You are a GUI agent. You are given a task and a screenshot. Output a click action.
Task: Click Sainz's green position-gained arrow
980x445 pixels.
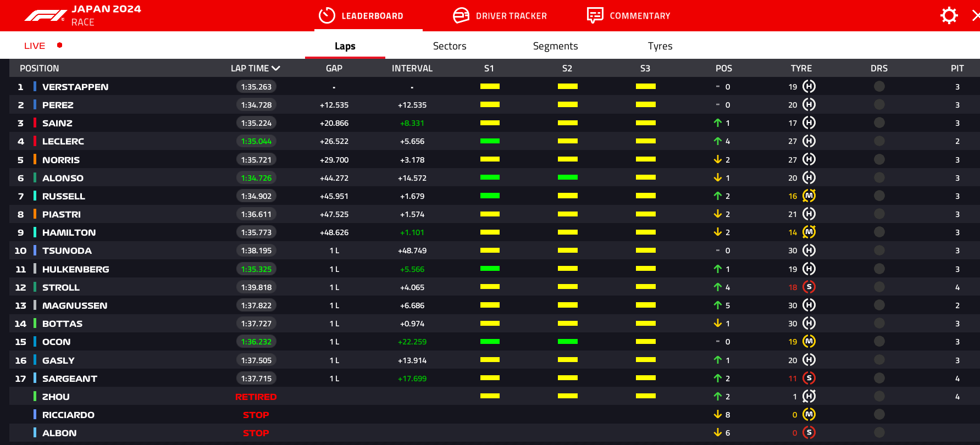click(718, 123)
